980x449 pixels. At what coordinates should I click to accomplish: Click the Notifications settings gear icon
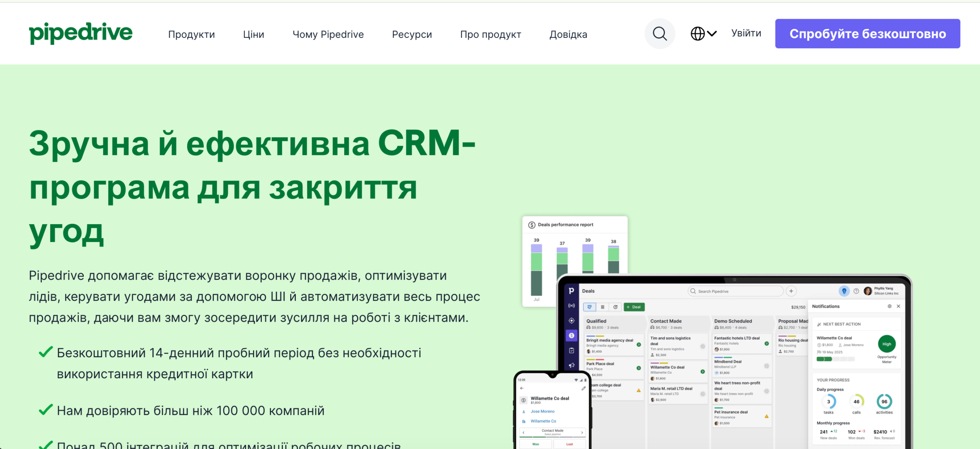point(889,306)
